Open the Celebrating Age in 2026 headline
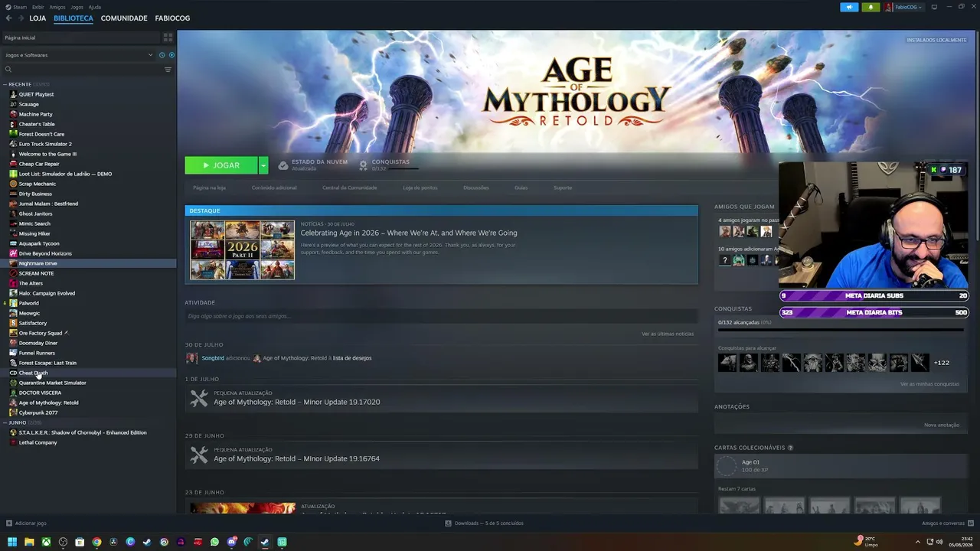 point(409,233)
